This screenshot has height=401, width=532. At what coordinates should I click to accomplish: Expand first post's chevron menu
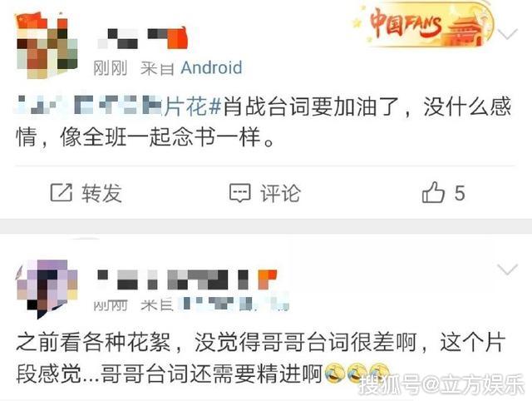click(x=507, y=33)
